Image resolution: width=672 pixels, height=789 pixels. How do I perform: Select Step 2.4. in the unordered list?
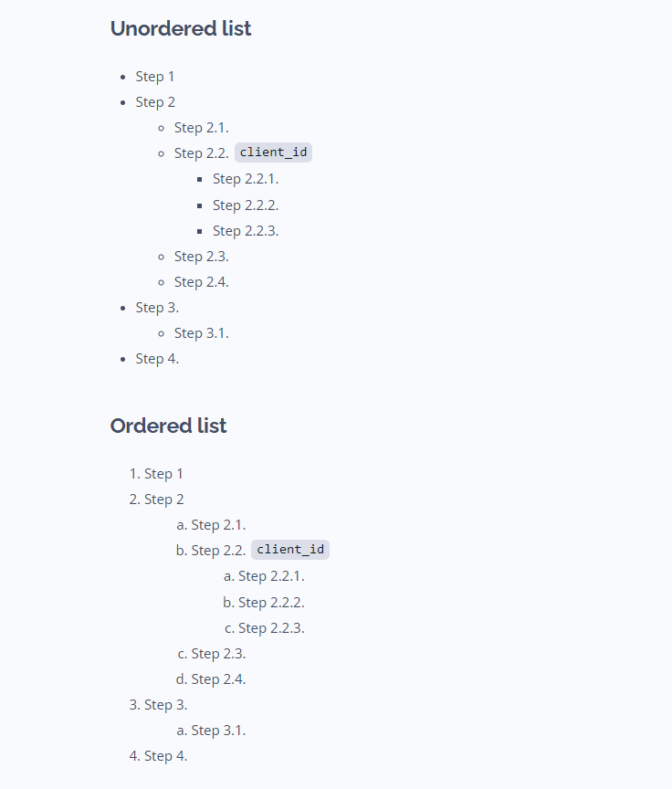click(201, 282)
